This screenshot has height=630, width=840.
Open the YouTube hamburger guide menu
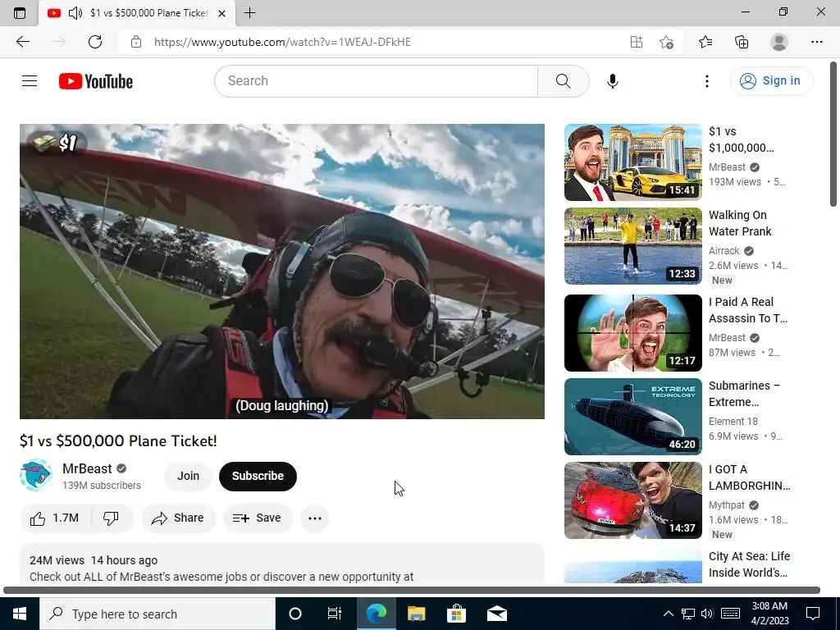(30, 81)
